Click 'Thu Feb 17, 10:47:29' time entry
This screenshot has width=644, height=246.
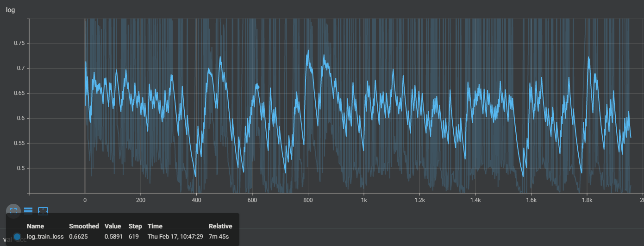(x=175, y=237)
